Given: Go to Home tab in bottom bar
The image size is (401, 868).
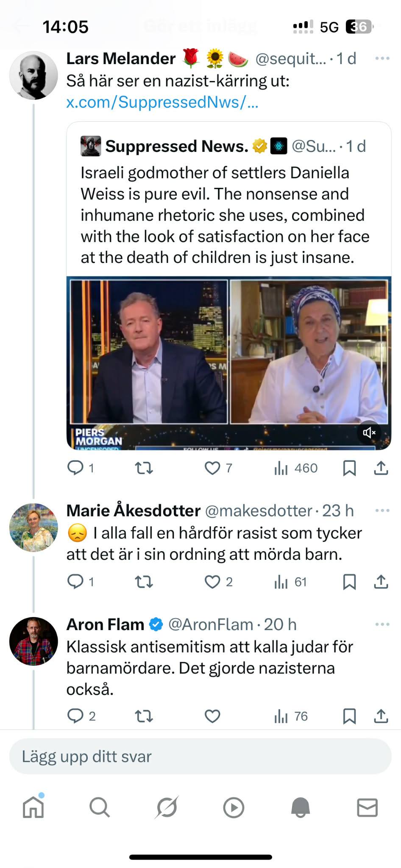Looking at the screenshot, I should coord(33,807).
